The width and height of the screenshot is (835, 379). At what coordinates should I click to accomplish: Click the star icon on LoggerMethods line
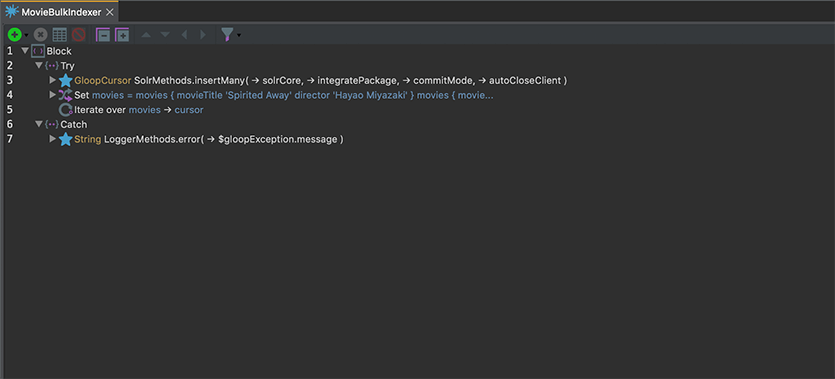pos(66,139)
